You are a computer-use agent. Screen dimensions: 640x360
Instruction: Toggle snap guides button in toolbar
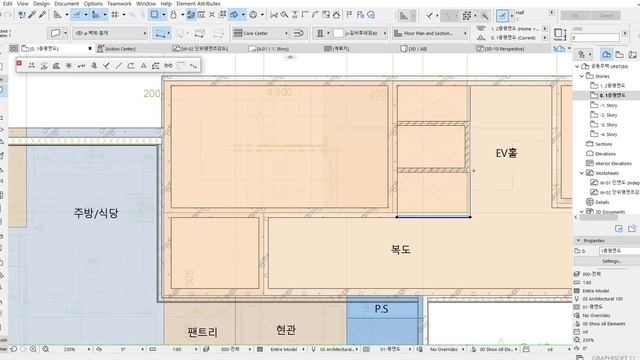click(77, 15)
